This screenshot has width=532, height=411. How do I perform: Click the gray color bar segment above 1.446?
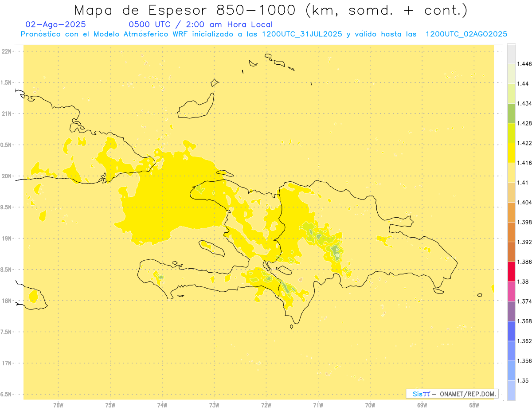511,54
